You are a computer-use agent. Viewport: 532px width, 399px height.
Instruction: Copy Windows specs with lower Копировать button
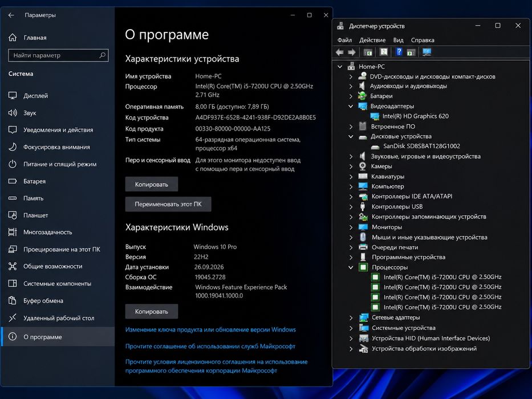click(151, 311)
